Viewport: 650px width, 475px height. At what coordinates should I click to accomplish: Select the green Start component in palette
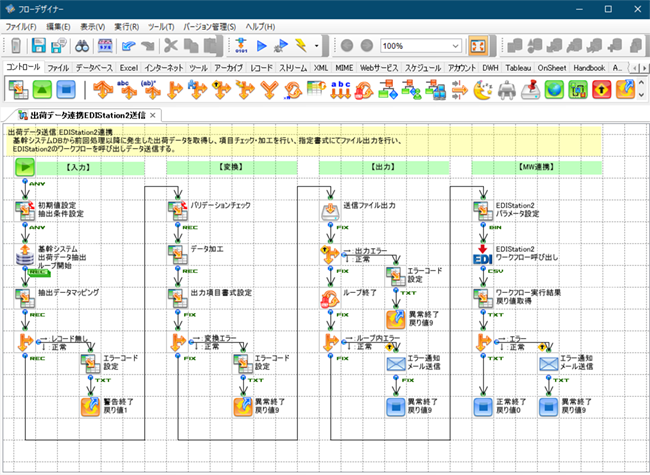pyautogui.click(x=42, y=89)
